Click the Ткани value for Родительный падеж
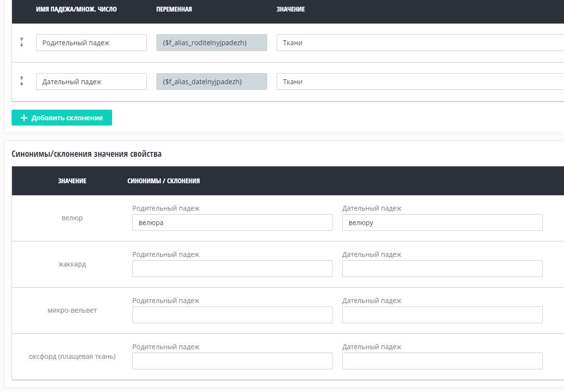The width and height of the screenshot is (564, 392). (x=420, y=43)
